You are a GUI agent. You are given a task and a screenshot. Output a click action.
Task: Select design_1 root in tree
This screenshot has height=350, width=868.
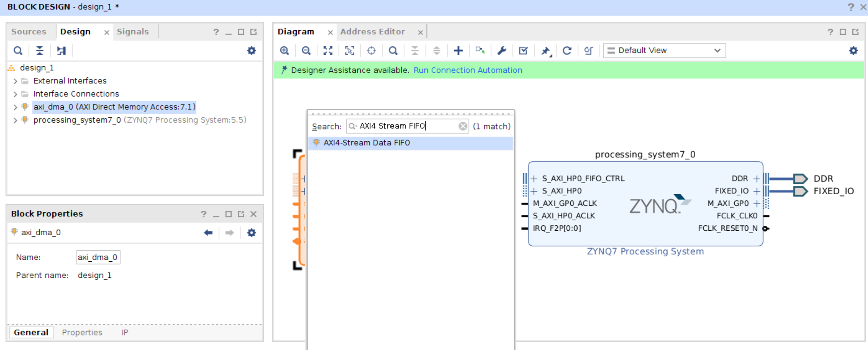(37, 68)
